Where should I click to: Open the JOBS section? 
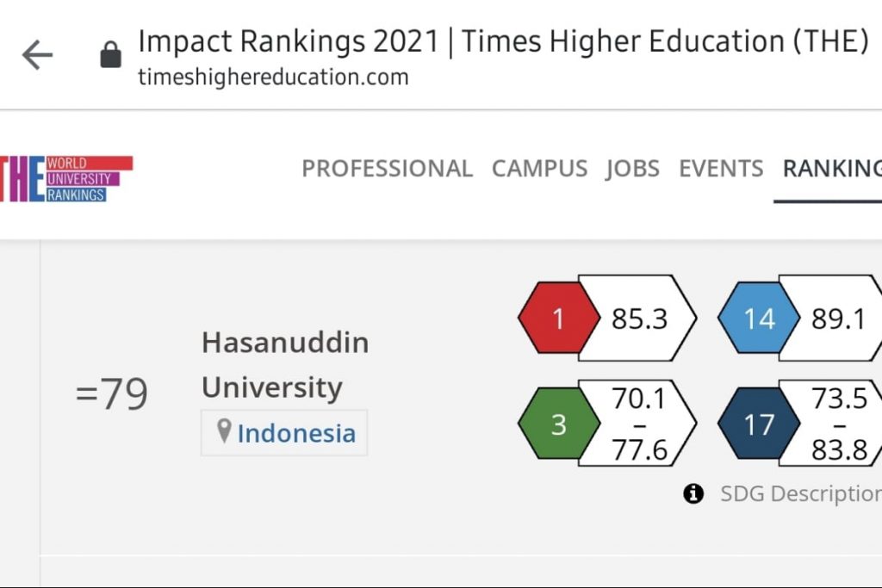click(x=633, y=169)
